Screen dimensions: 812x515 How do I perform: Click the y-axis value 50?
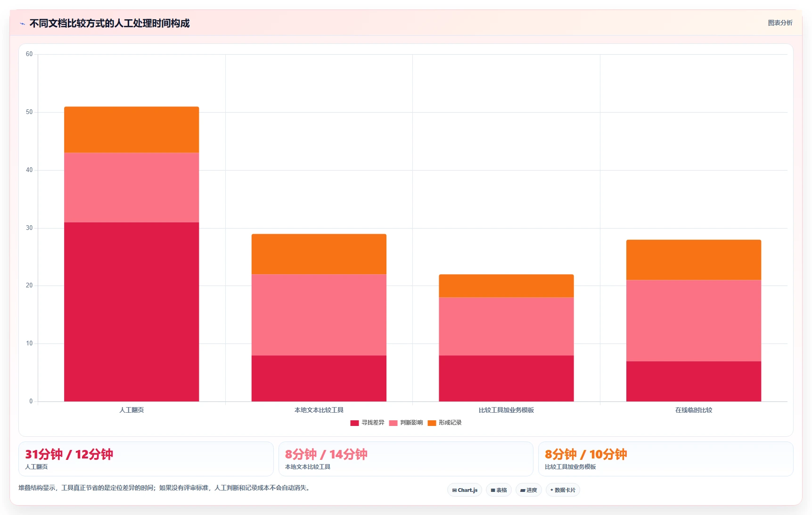(x=29, y=112)
